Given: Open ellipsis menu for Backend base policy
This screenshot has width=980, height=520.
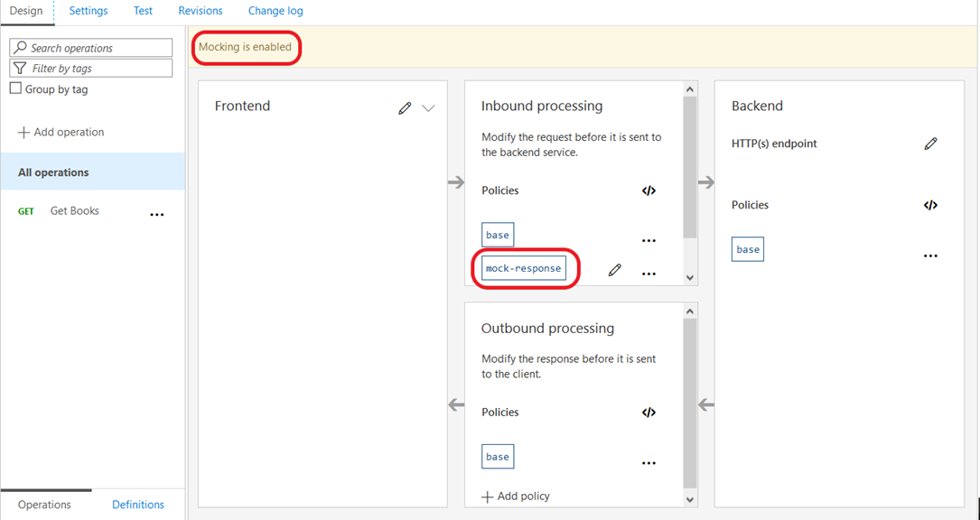Looking at the screenshot, I should 930,255.
